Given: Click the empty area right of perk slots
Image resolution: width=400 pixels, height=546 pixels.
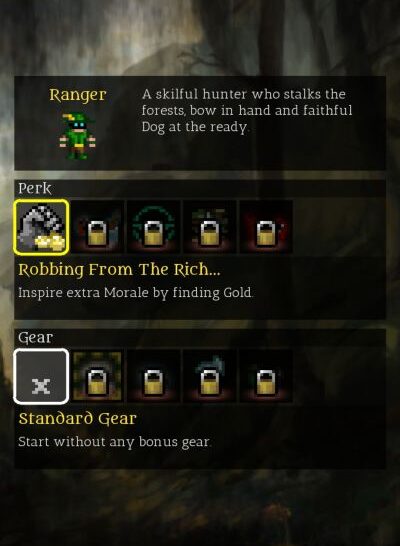Looking at the screenshot, I should [x=339, y=227].
